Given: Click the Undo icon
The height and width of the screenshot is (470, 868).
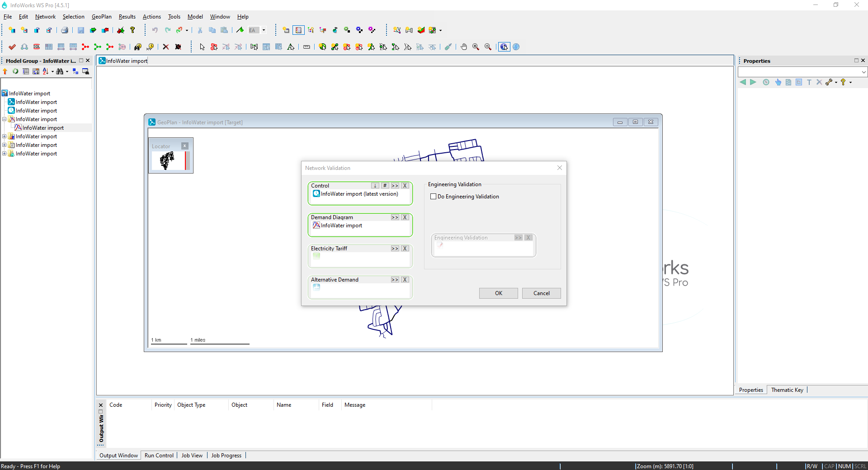Looking at the screenshot, I should point(155,30).
